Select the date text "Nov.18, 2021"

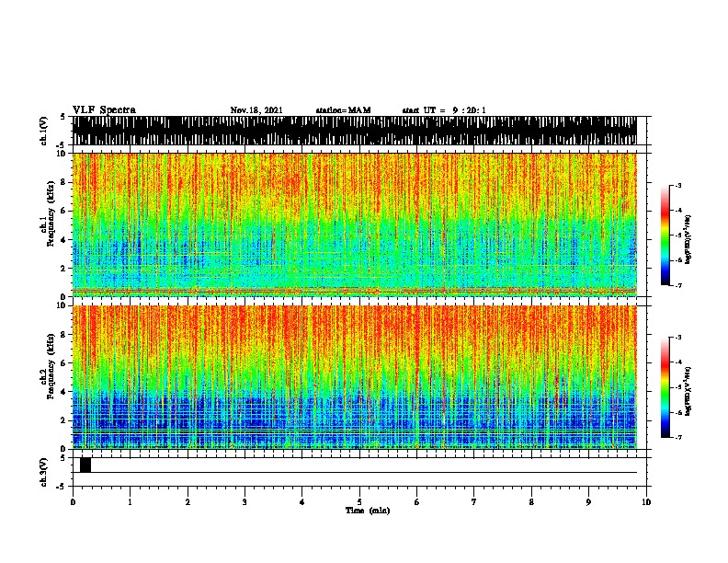256,110
